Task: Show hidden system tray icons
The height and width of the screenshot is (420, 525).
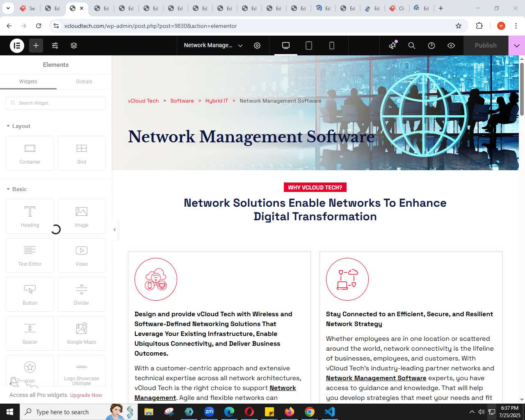Action: point(472,412)
